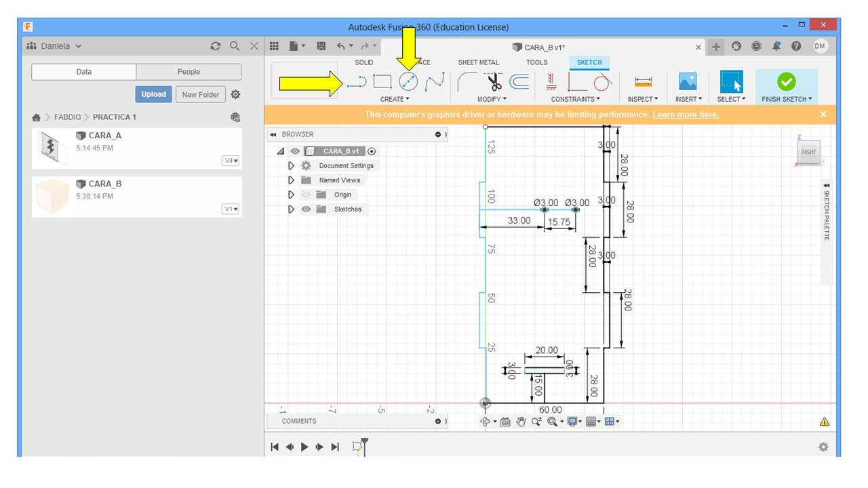Select the Data tab

click(84, 72)
